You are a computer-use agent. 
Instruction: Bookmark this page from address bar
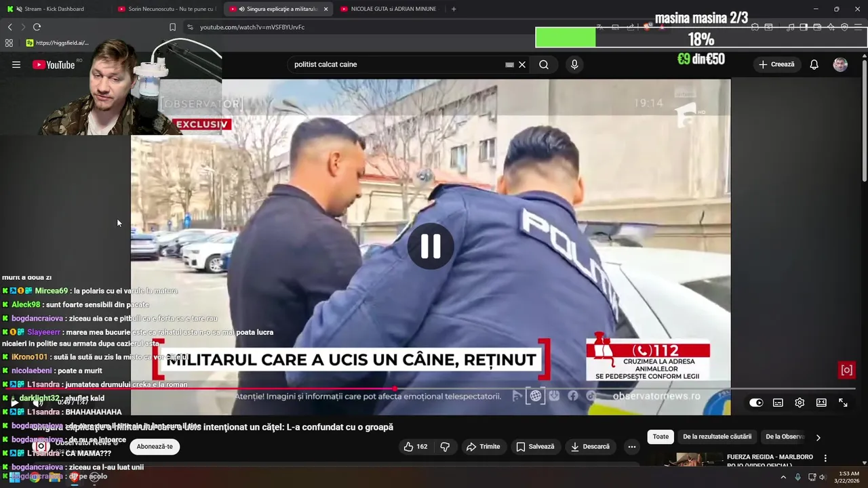click(172, 27)
